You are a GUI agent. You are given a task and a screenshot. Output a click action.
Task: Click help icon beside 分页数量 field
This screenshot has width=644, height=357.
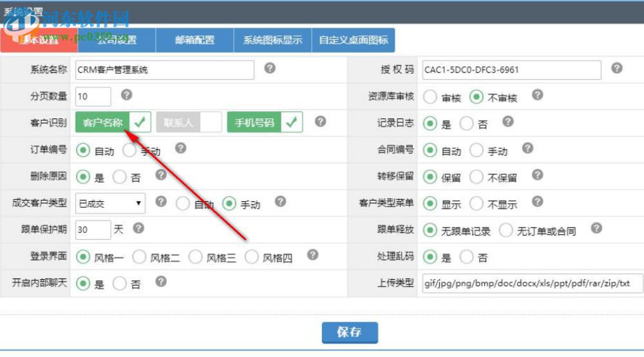pyautogui.click(x=126, y=95)
